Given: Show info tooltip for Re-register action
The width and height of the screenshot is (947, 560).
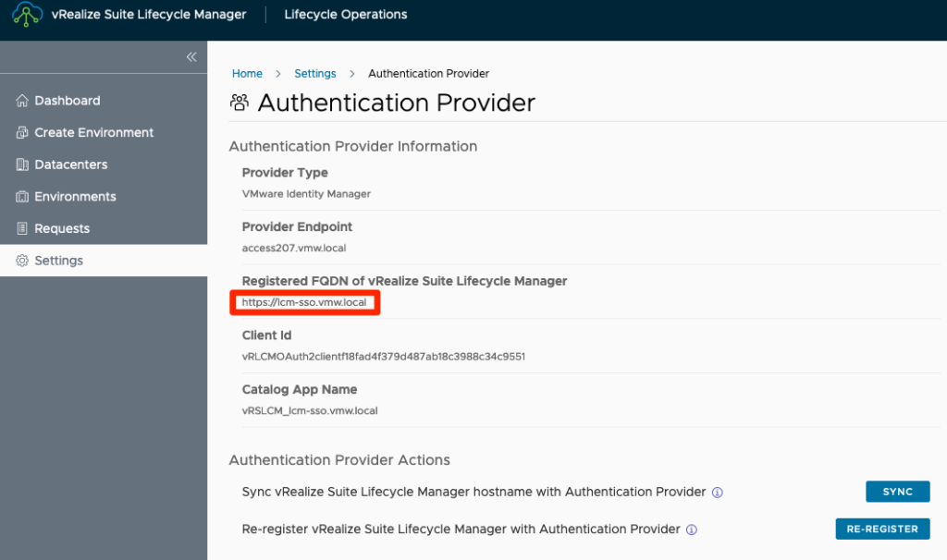Looking at the screenshot, I should coord(692,530).
